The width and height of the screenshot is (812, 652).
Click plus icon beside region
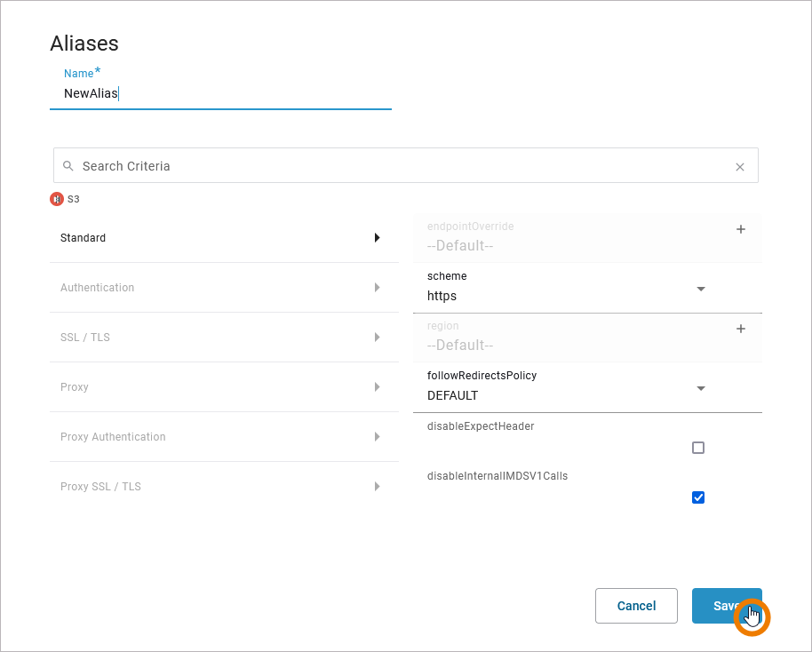pos(741,329)
